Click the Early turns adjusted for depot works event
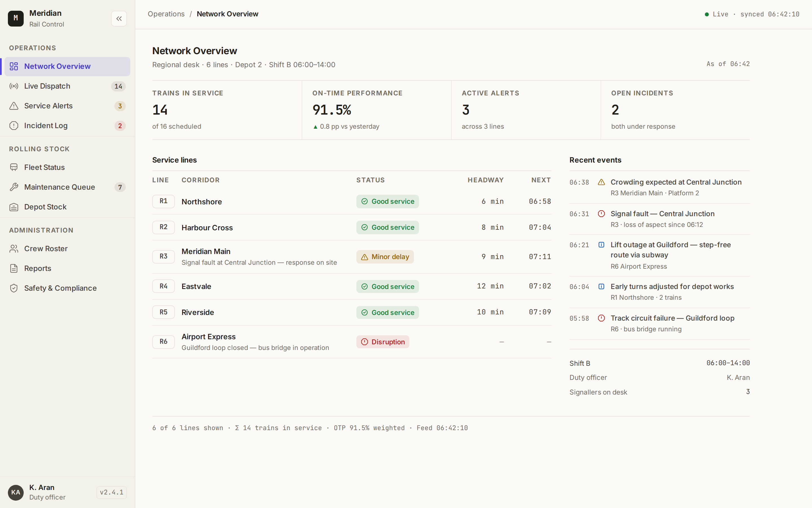Viewport: 812px width, 508px height. 659,292
